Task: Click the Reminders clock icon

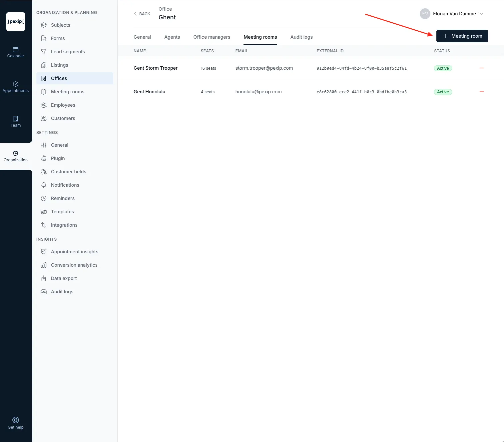Action: point(44,198)
